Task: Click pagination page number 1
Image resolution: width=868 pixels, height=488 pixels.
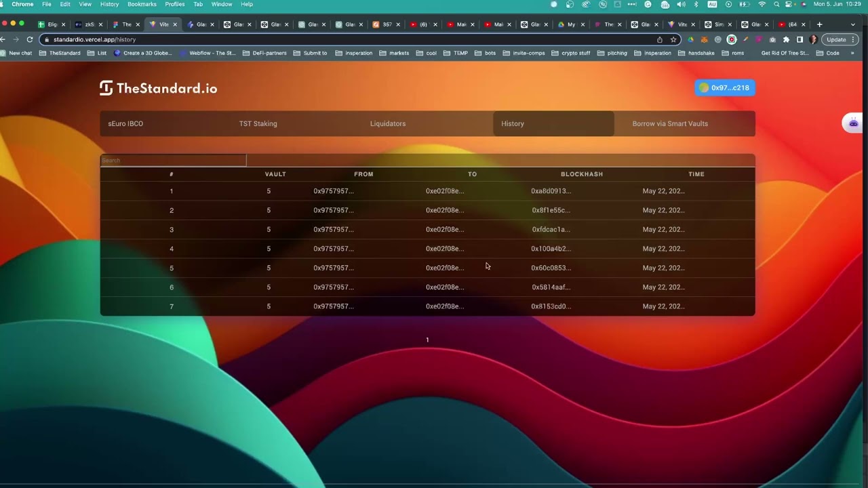Action: pos(427,340)
